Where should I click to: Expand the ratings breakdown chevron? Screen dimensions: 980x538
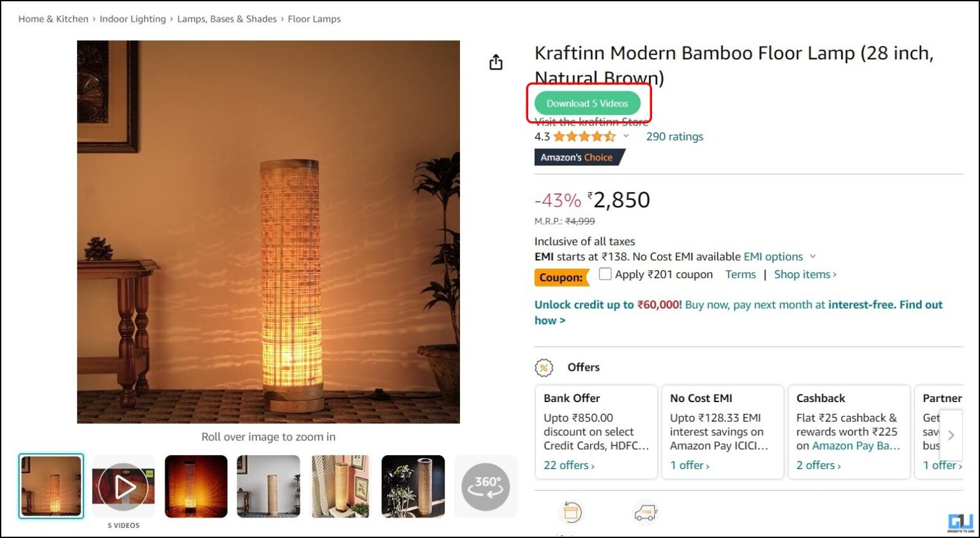pos(626,136)
